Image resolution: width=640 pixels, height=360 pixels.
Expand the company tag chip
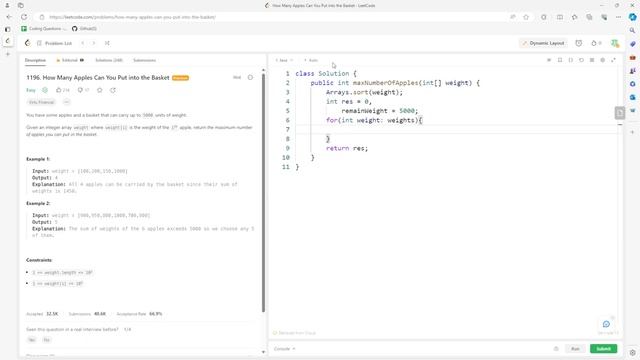click(x=41, y=102)
